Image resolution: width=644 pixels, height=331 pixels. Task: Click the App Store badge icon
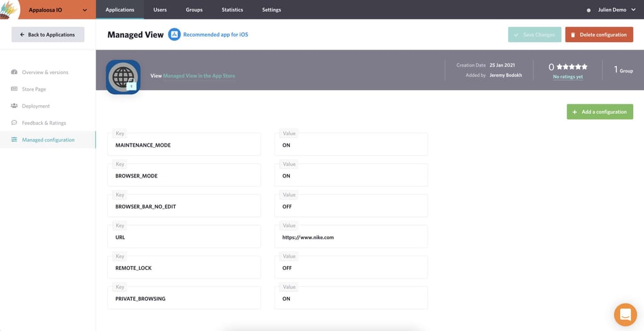(174, 35)
